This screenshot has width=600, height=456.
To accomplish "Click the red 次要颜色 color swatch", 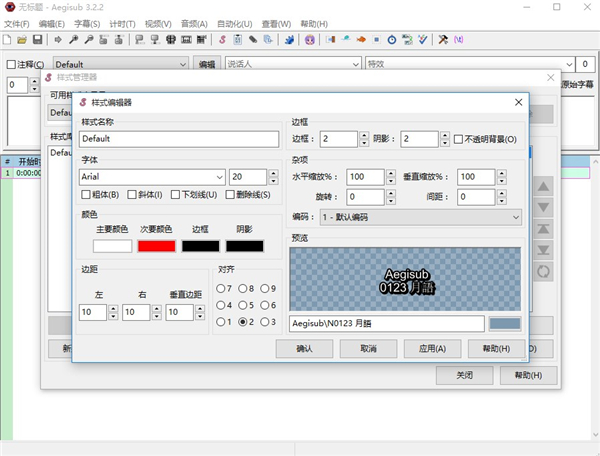I will (157, 246).
